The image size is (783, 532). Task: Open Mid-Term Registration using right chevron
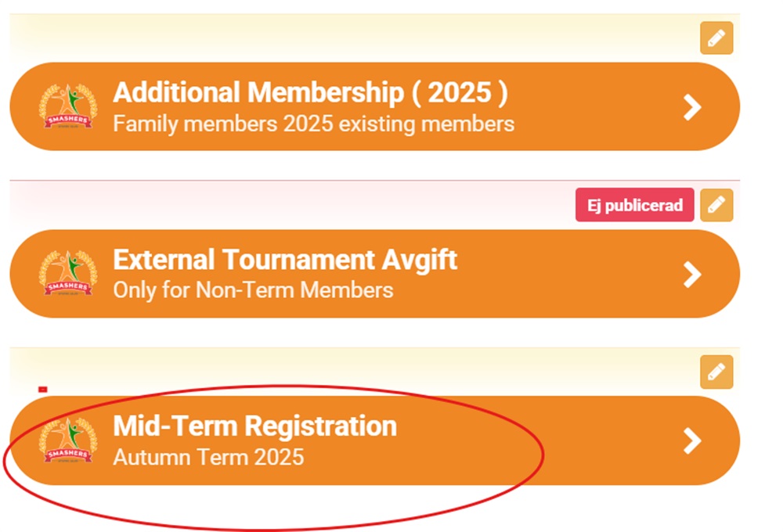click(x=692, y=441)
